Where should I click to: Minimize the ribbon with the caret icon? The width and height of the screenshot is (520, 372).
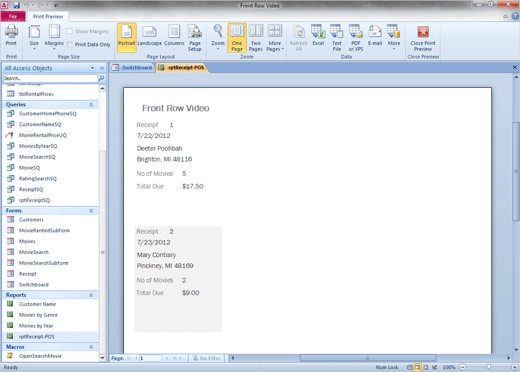click(x=506, y=16)
